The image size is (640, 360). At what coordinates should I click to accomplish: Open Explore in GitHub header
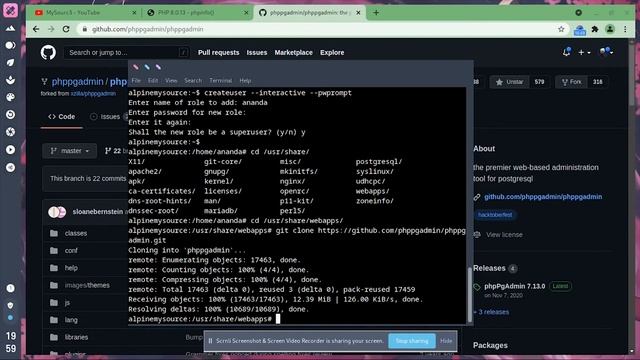point(332,52)
